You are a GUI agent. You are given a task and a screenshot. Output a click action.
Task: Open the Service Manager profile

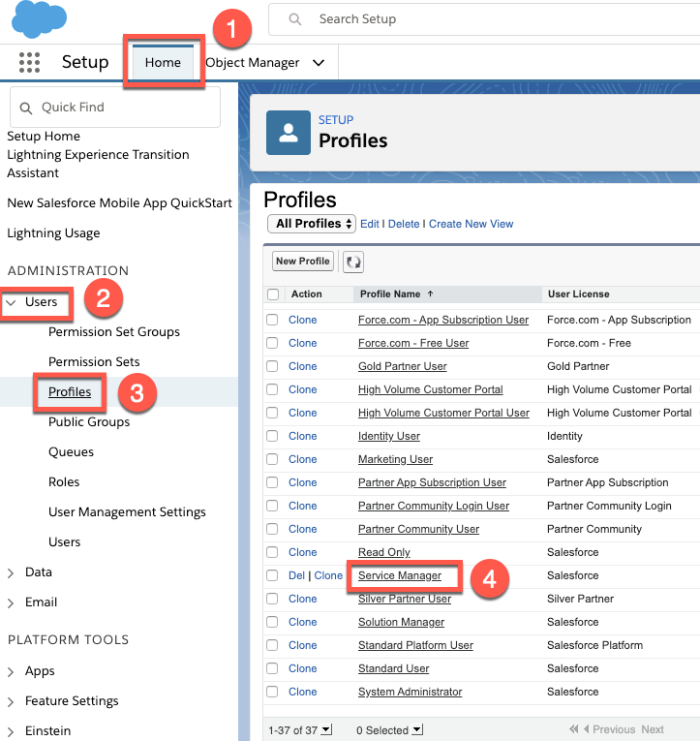[400, 575]
